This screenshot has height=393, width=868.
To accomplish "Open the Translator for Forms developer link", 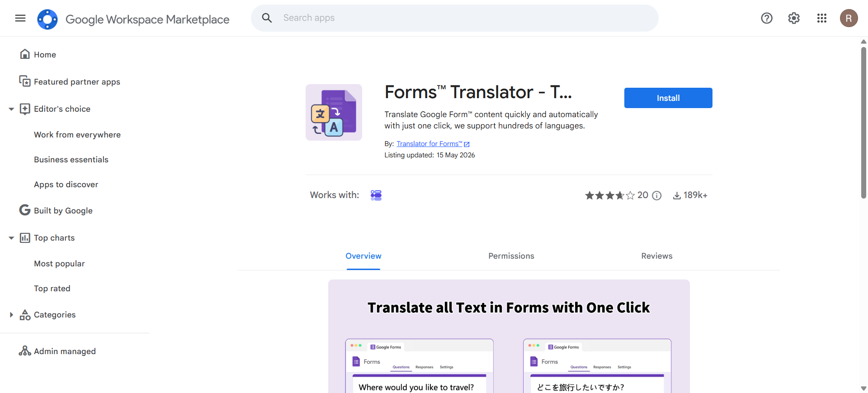I will click(429, 144).
